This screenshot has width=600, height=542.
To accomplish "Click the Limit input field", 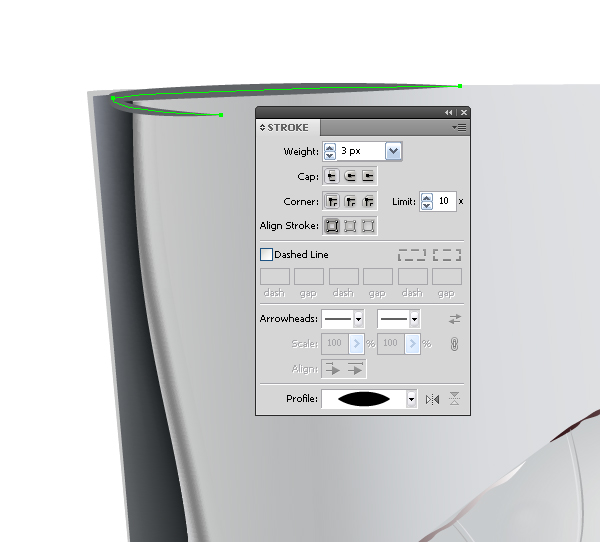I will 444,201.
